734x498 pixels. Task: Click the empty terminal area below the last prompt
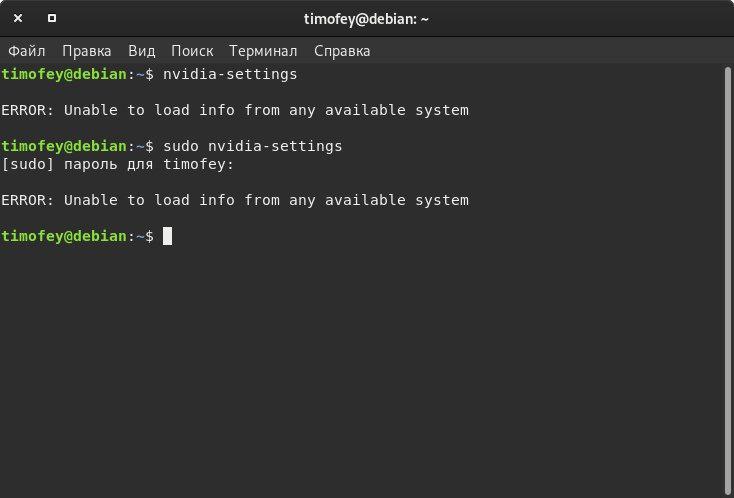(x=360, y=370)
